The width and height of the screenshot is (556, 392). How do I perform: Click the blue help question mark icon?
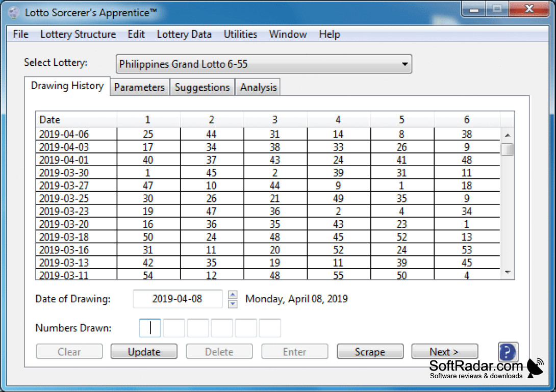coord(508,352)
